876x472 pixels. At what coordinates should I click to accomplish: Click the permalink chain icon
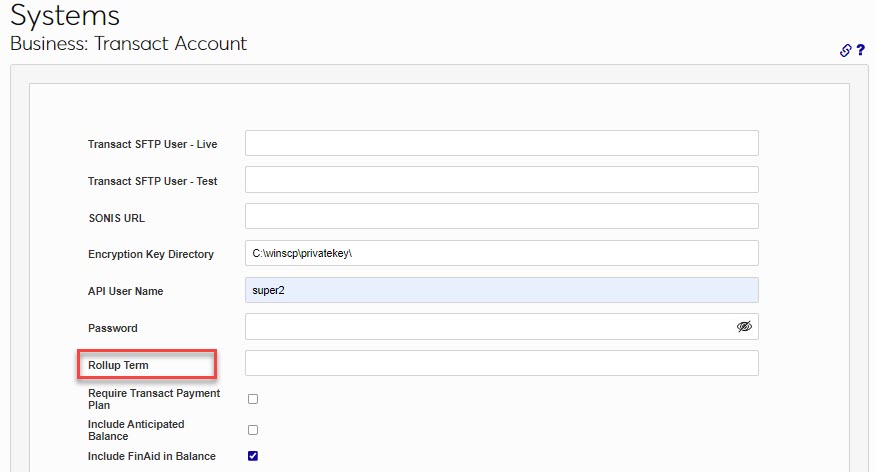(845, 50)
